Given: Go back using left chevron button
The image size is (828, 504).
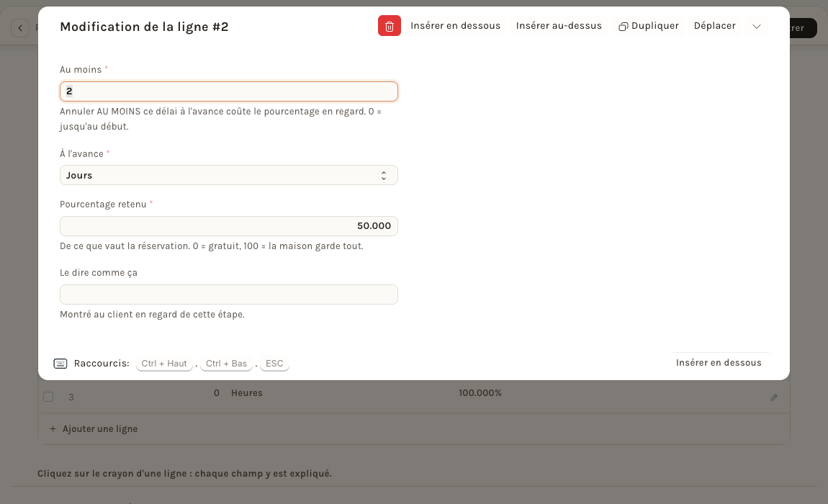Looking at the screenshot, I should [20, 28].
